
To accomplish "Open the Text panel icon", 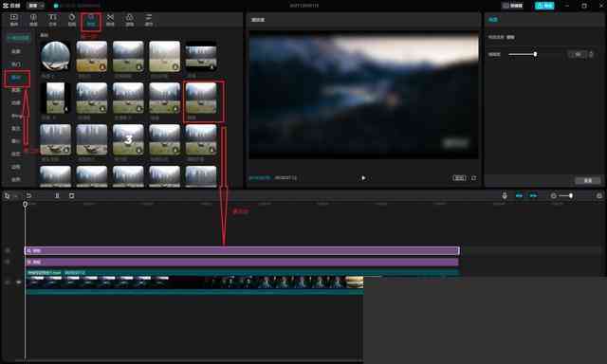I will coord(53,20).
